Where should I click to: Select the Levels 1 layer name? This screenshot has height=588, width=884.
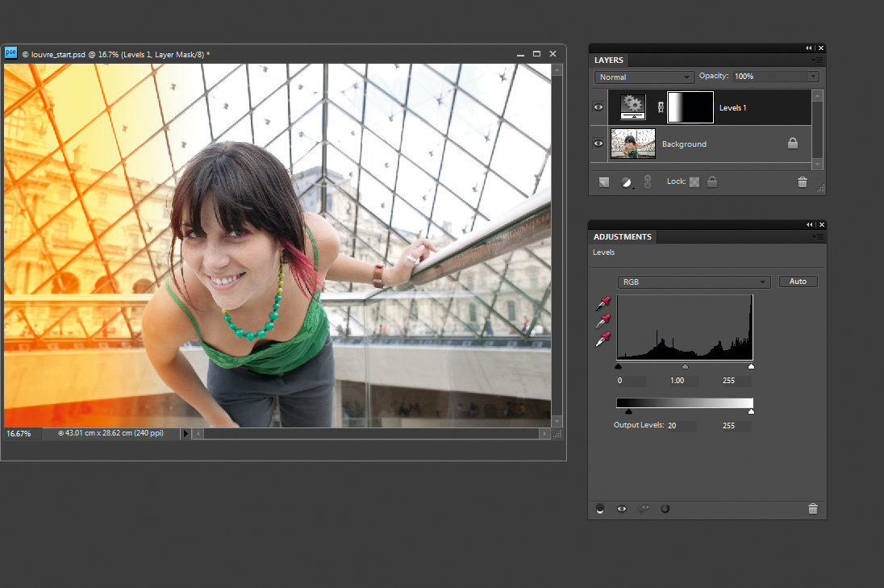coord(733,107)
